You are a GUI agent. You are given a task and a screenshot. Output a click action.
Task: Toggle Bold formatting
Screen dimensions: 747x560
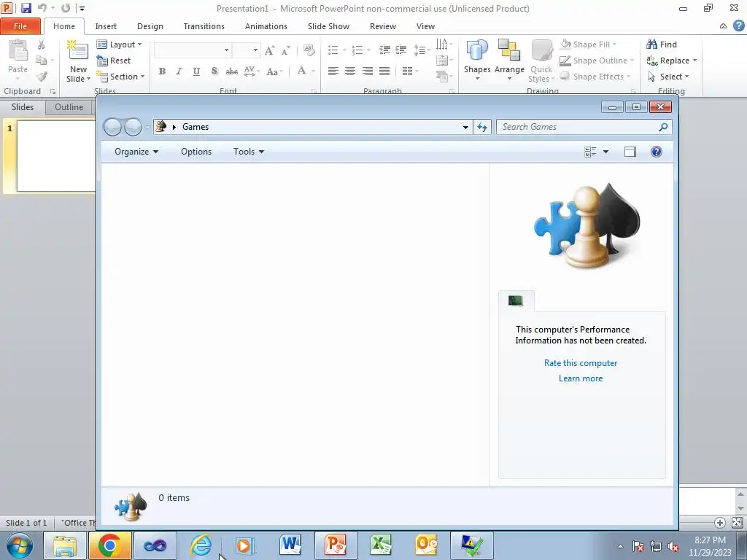click(162, 71)
